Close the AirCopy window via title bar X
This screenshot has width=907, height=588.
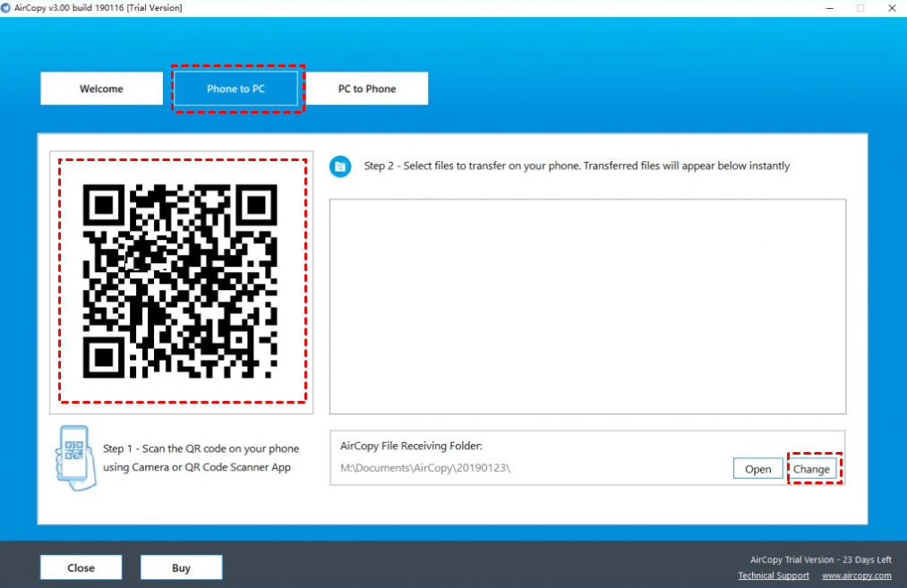point(892,8)
